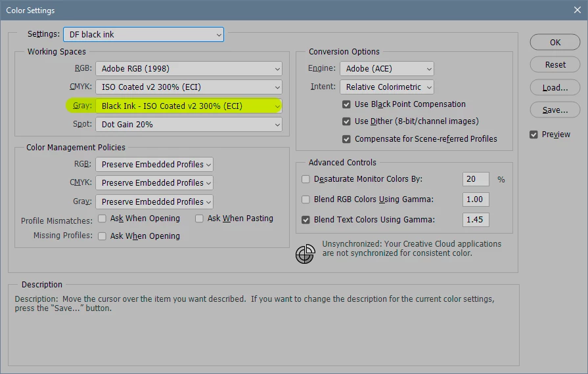Viewport: 588px width, 374px height.
Task: Open the Gray color management policy dropdown
Action: click(154, 202)
